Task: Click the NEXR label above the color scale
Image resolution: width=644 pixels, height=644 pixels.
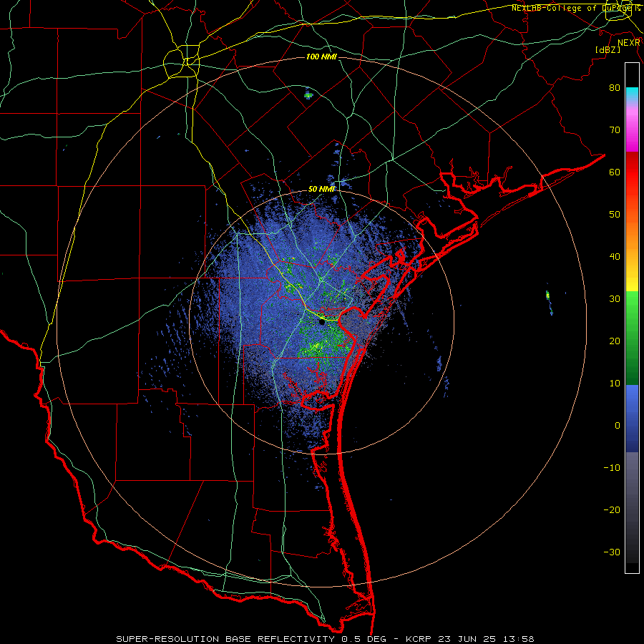Action: point(628,43)
